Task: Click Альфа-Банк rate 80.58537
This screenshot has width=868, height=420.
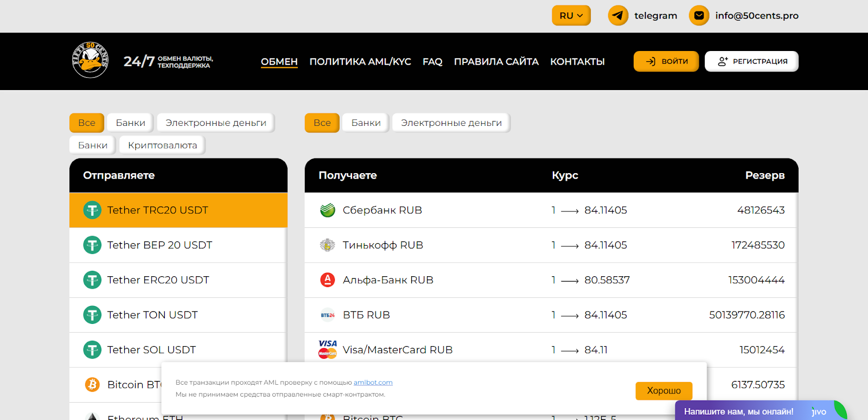Action: 607,280
